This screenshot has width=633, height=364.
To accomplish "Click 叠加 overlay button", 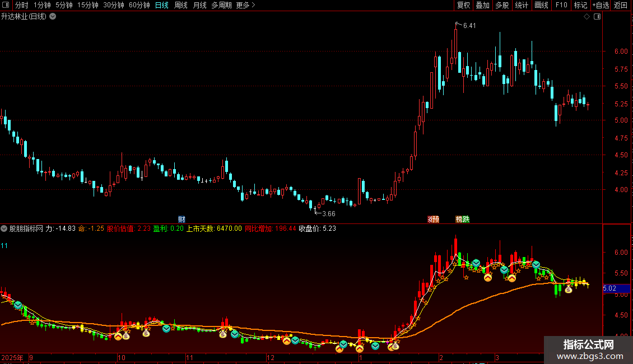I will tap(483, 5).
